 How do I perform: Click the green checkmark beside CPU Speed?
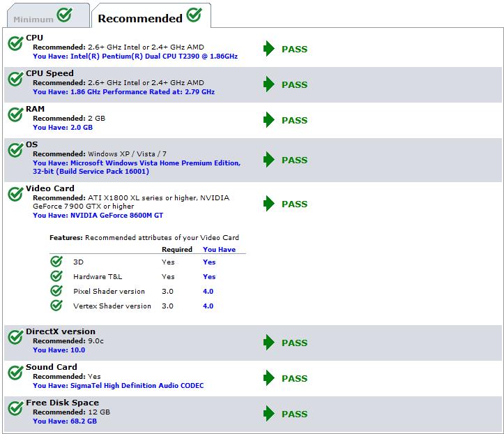coord(15,79)
